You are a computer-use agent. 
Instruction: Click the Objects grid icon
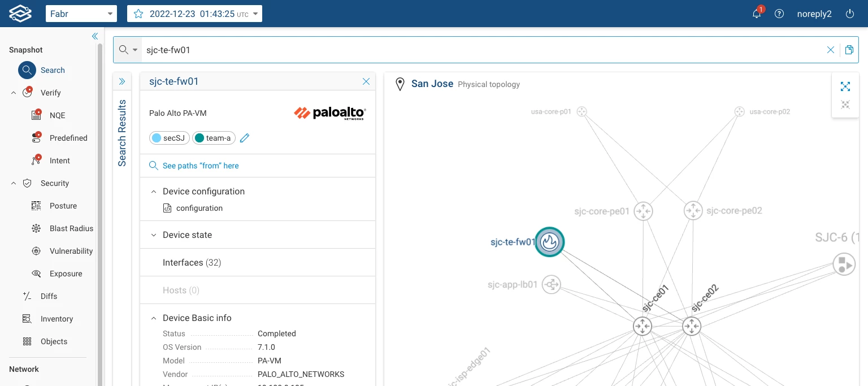(27, 341)
